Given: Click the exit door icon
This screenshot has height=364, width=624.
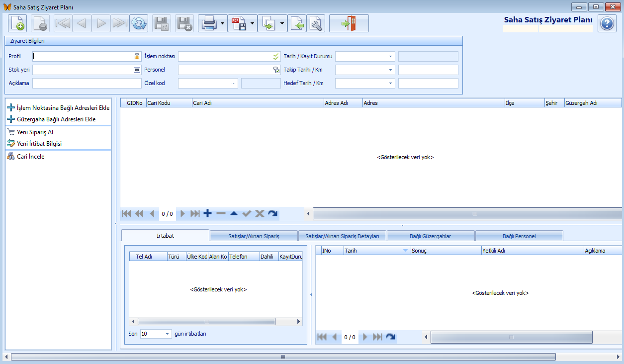Looking at the screenshot, I should pyautogui.click(x=349, y=23).
